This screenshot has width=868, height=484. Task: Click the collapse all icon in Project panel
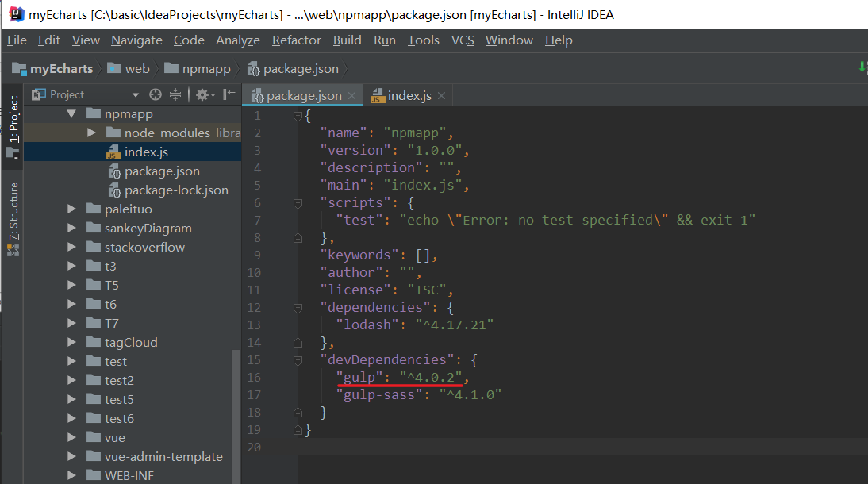point(175,94)
